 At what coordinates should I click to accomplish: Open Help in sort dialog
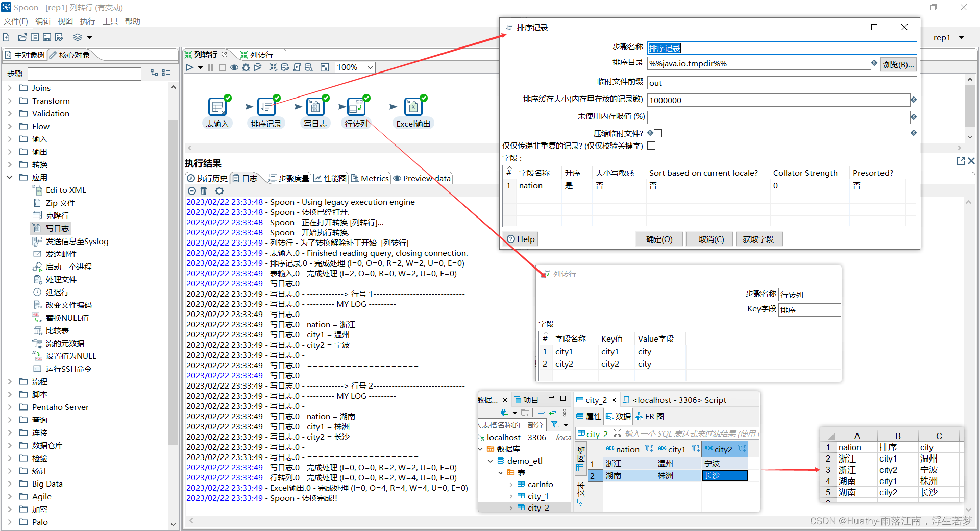(x=521, y=239)
